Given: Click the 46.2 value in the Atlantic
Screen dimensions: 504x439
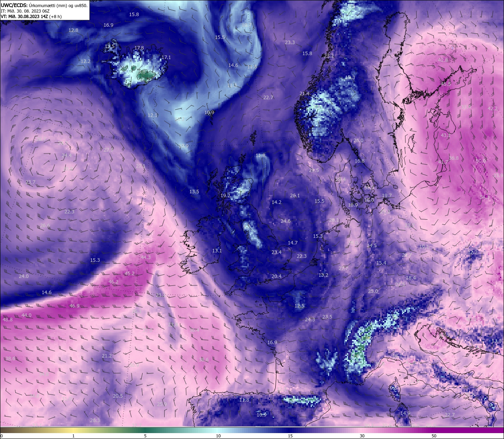Looking at the screenshot, I should tap(113, 282).
